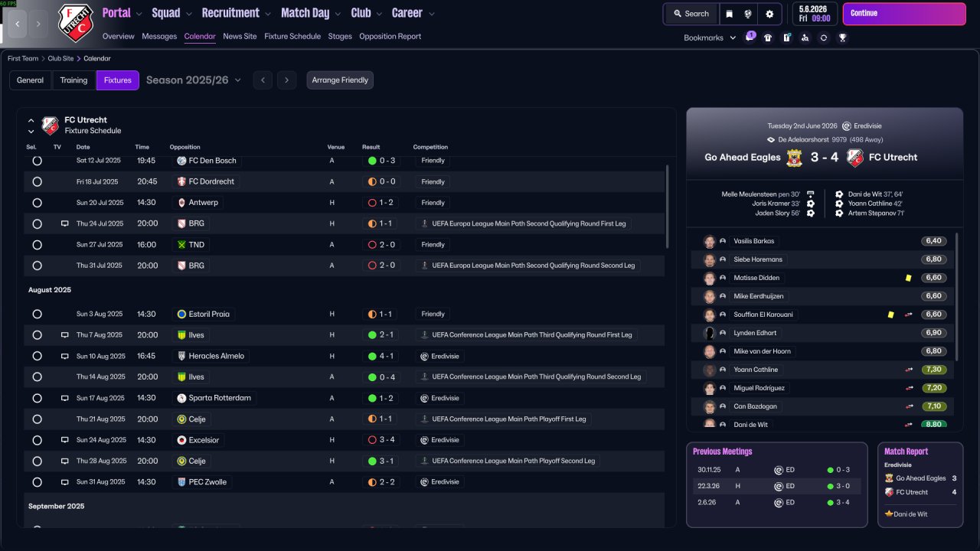The height and width of the screenshot is (551, 980).
Task: Open the Stages sub-tab
Action: (340, 37)
